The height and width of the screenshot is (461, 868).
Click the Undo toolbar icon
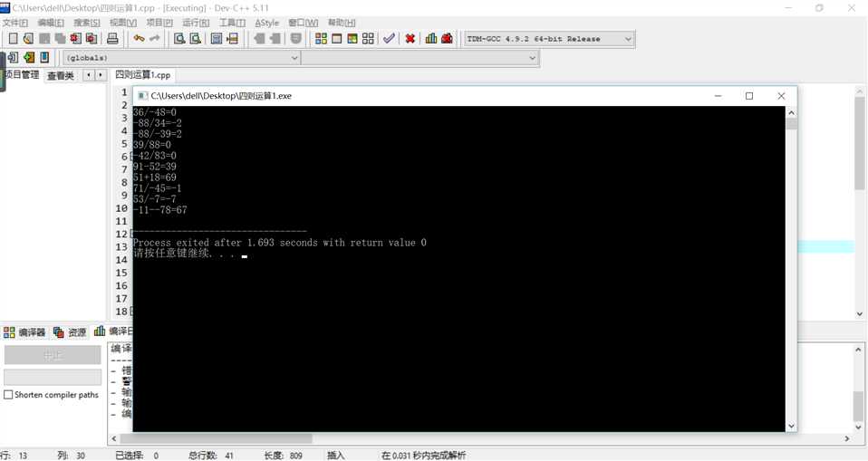(x=139, y=38)
